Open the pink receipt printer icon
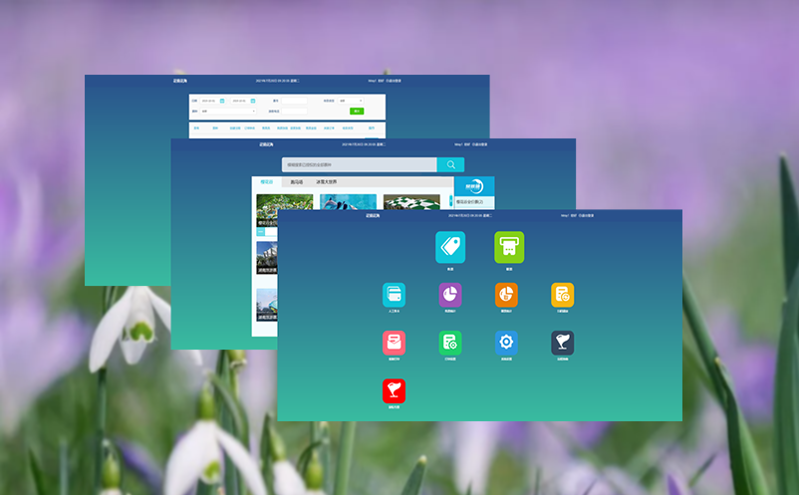The image size is (799, 495). pyautogui.click(x=394, y=343)
